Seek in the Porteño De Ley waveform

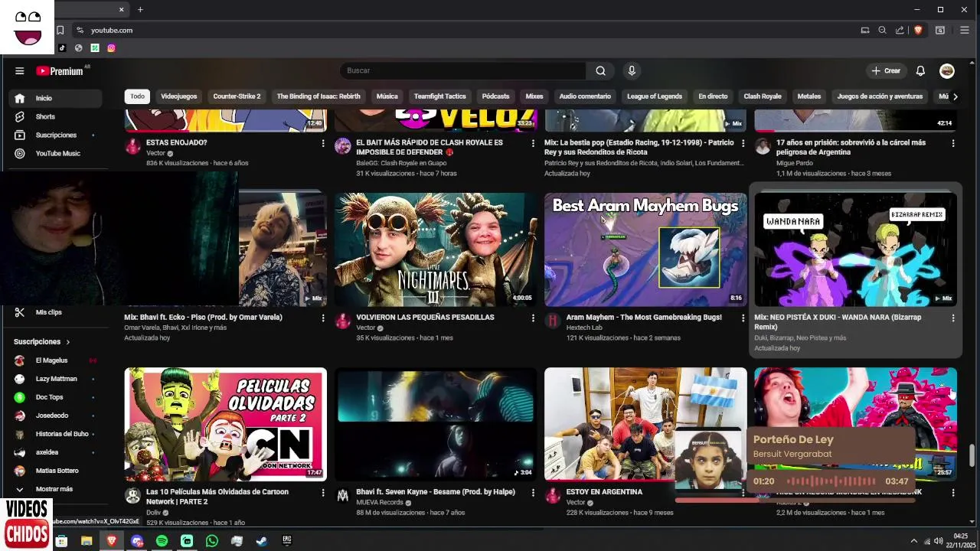click(x=832, y=481)
